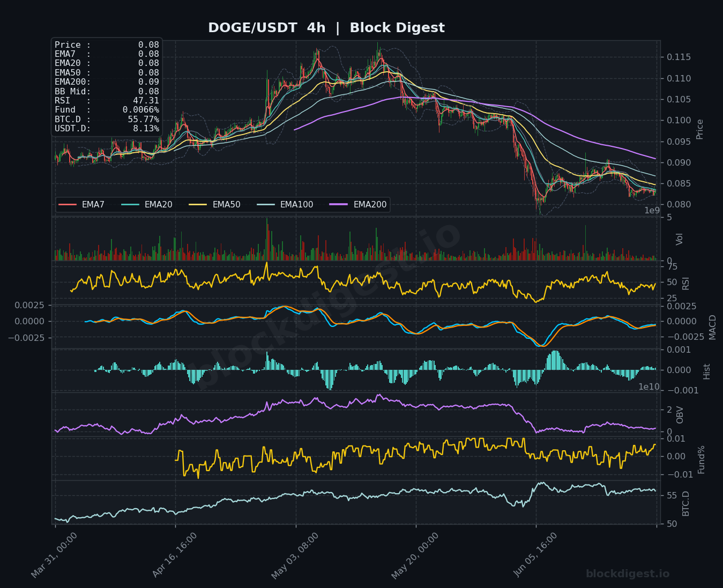Screen dimensions: 723x588
Task: Click the "Mar 31, 00:00" date label
Action: pyautogui.click(x=54, y=555)
